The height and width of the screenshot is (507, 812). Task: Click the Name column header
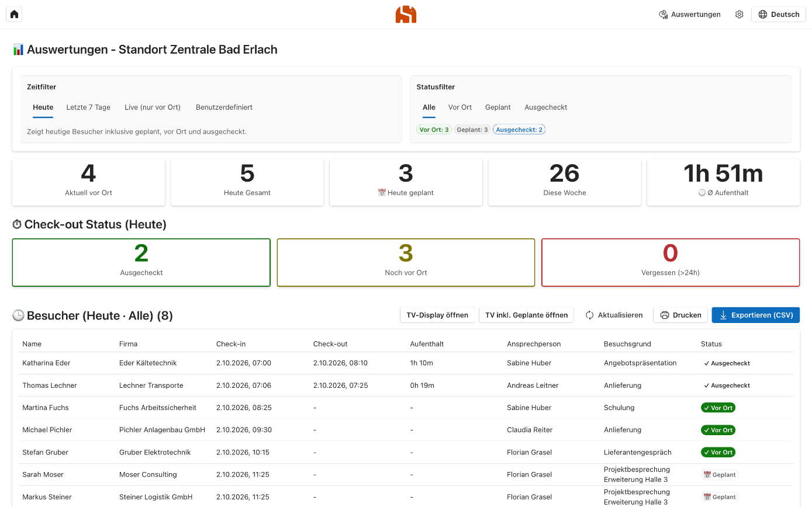tap(32, 344)
